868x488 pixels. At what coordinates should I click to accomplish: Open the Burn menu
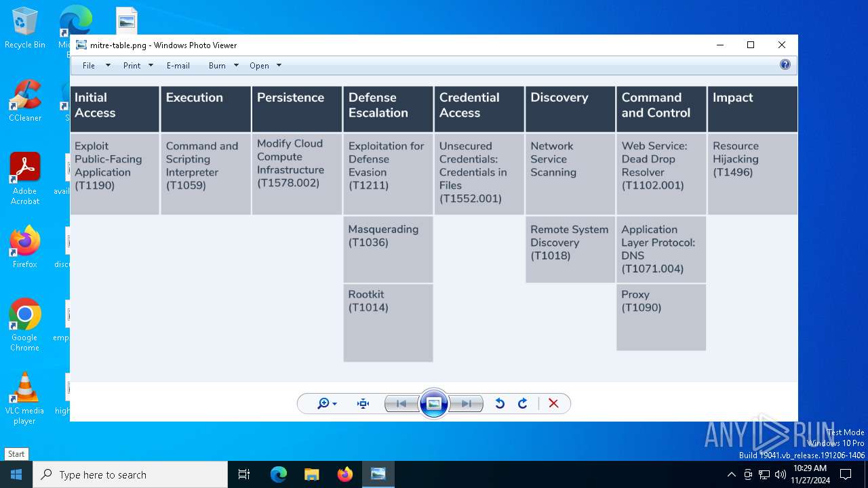(217, 66)
